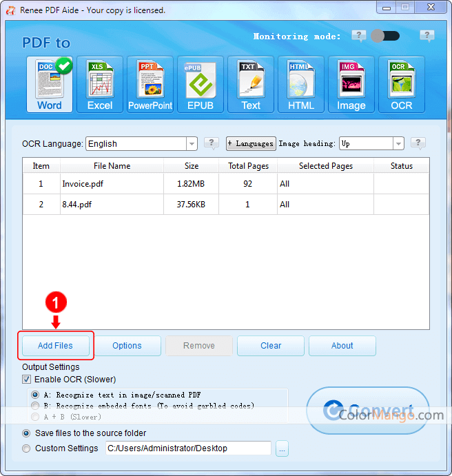Select the OCR format icon
Screen dimensions: 452x476
pos(402,85)
